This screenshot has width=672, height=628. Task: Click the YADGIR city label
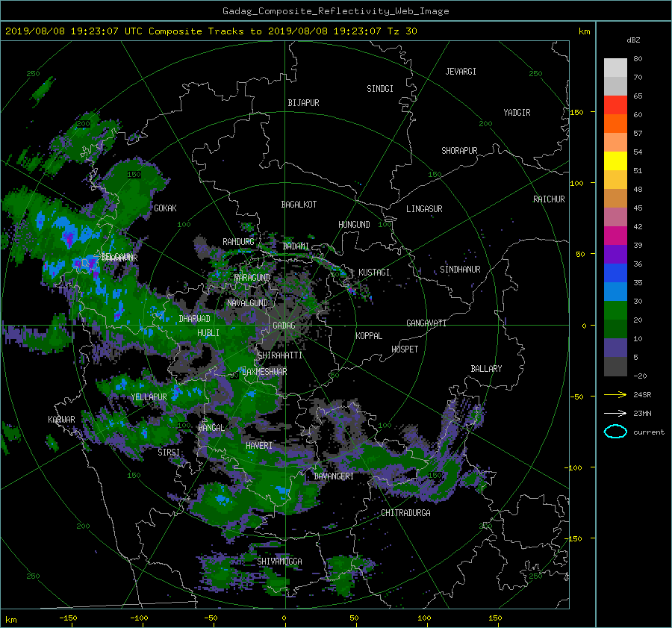517,113
